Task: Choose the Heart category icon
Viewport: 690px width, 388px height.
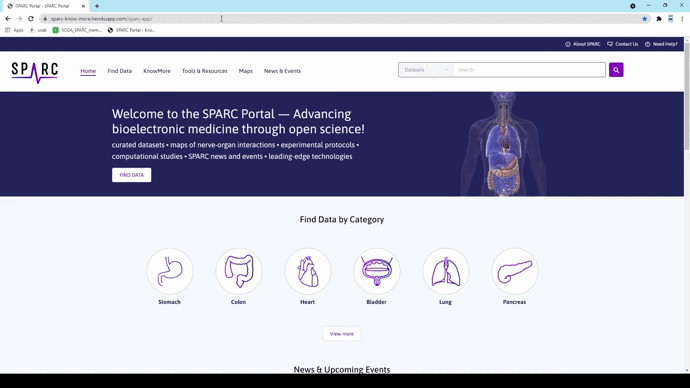Action: (x=308, y=271)
